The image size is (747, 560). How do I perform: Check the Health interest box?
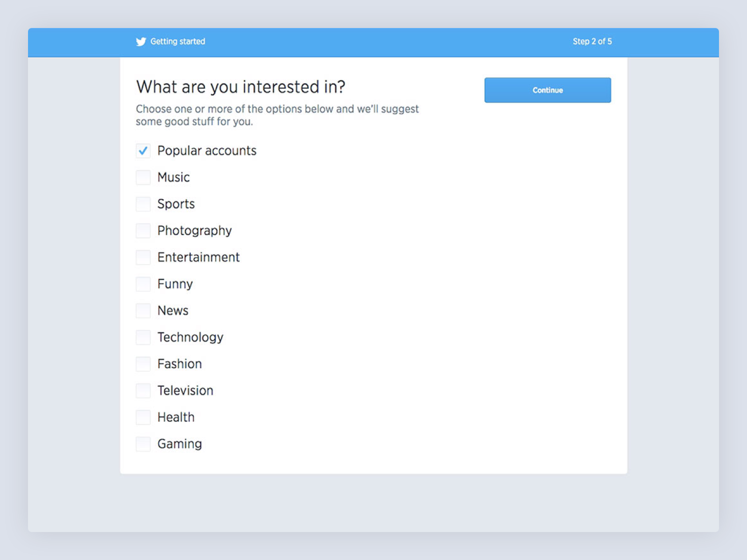coord(143,417)
